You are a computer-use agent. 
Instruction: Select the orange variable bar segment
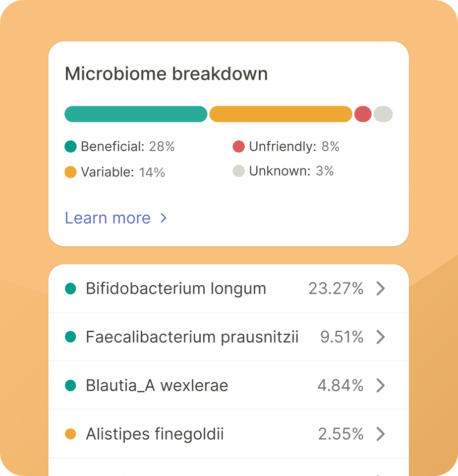click(x=281, y=114)
